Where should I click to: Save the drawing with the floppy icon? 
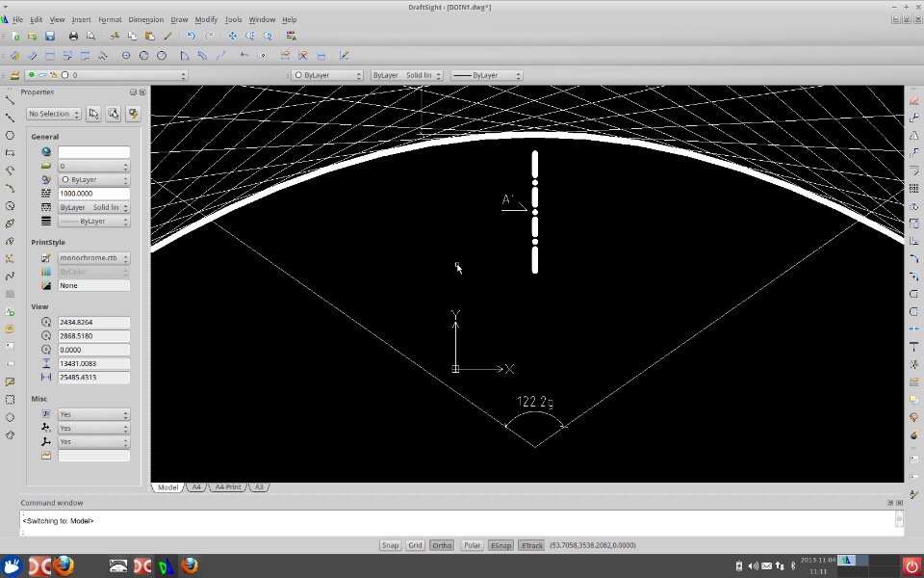[x=50, y=36]
